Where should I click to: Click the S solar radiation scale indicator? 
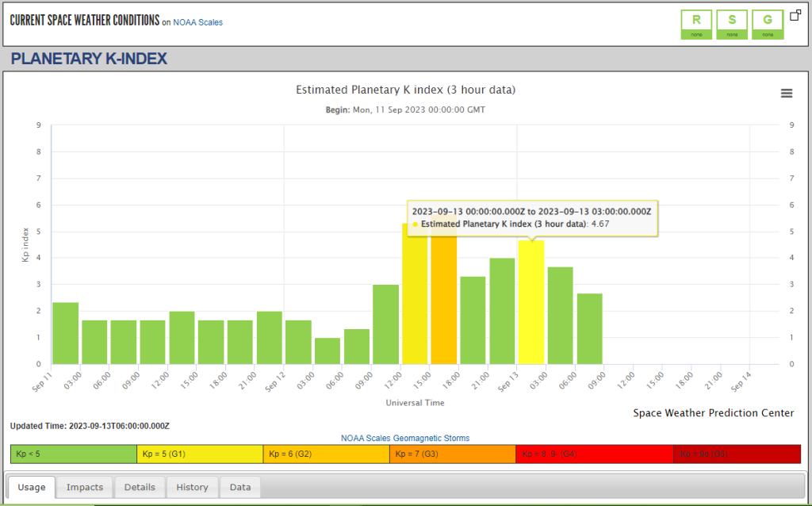pyautogui.click(x=732, y=24)
